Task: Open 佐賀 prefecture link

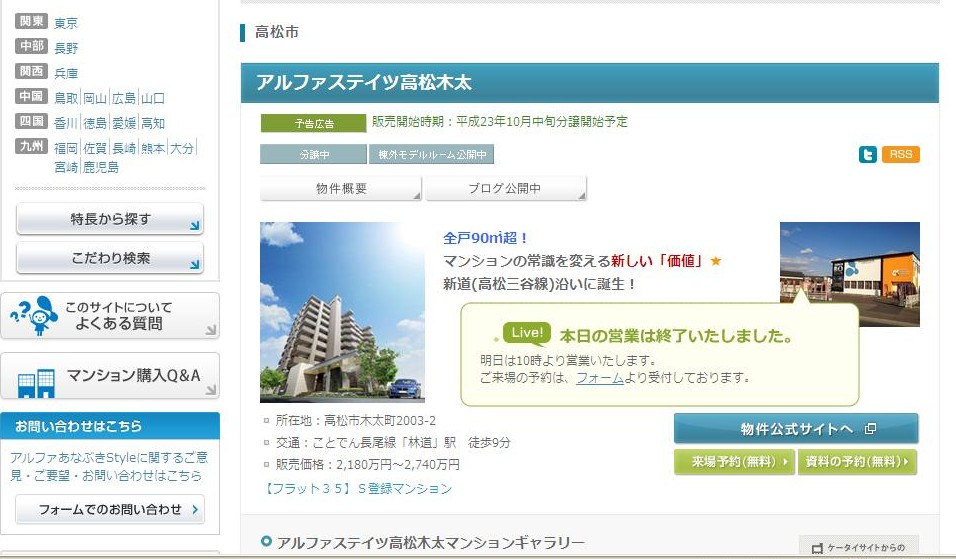Action: coord(95,148)
